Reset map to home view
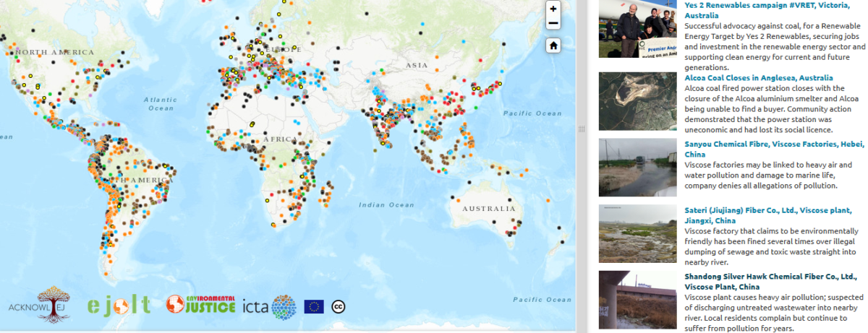The width and height of the screenshot is (868, 333). [x=553, y=46]
